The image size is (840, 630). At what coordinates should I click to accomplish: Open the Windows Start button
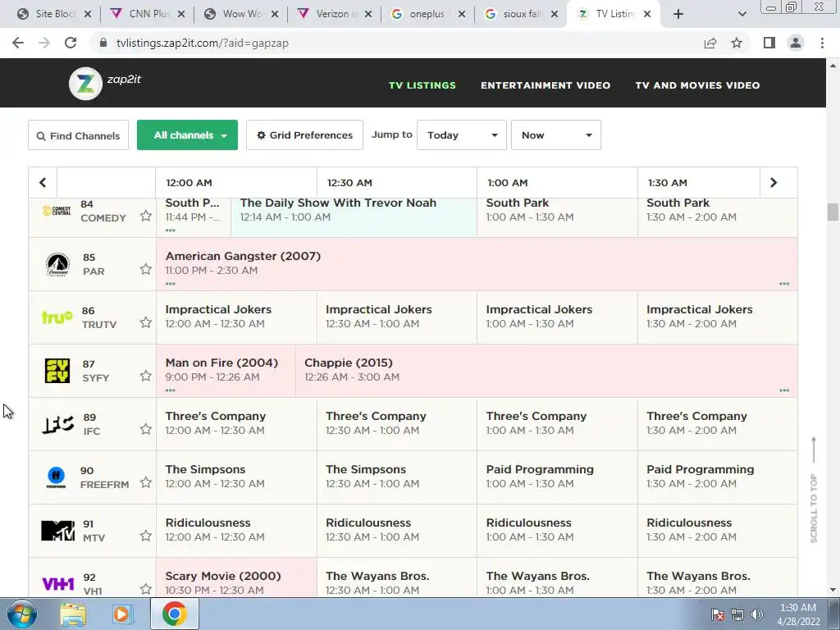pyautogui.click(x=22, y=614)
